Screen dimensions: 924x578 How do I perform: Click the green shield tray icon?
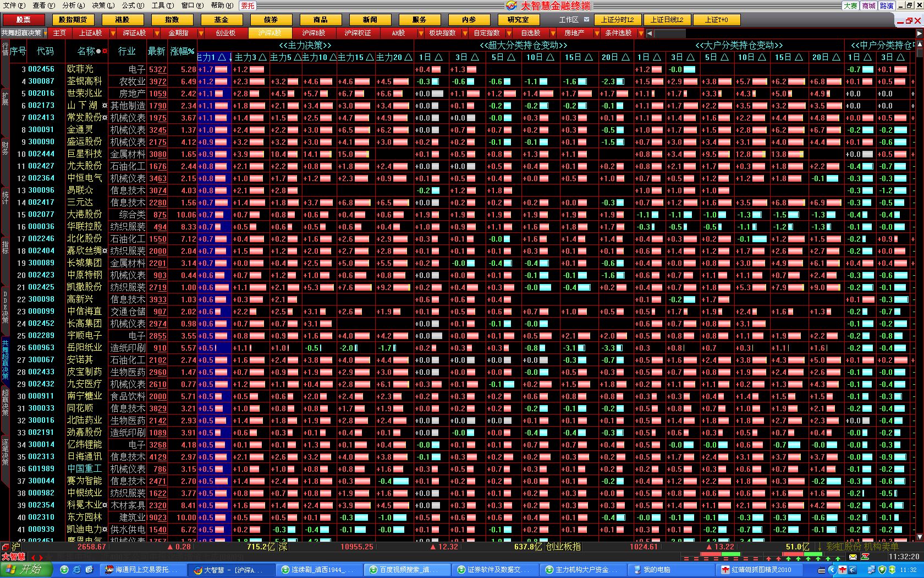[881, 570]
